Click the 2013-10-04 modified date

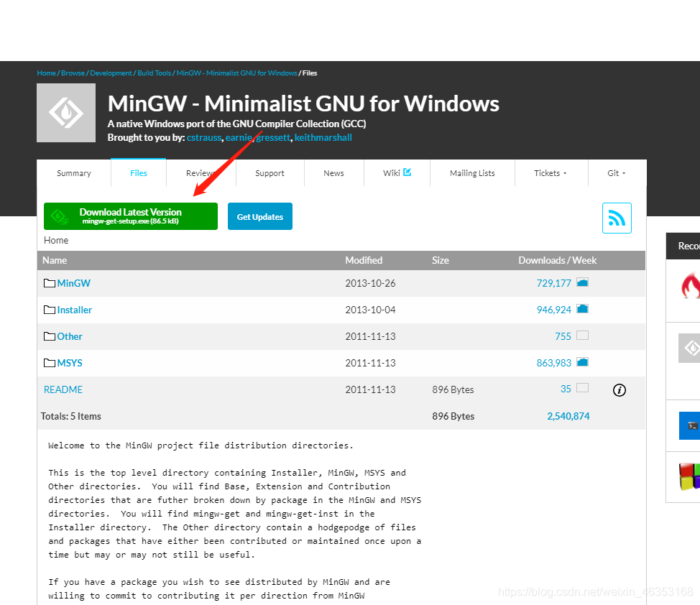[x=370, y=310]
